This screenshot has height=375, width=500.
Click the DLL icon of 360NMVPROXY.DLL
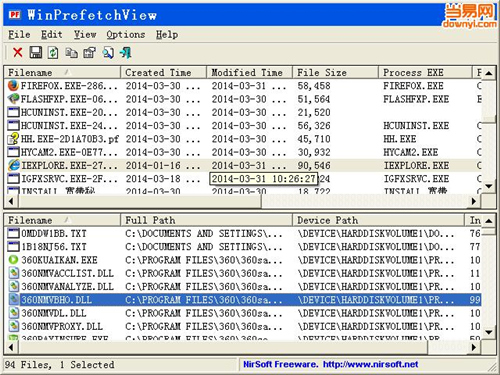pyautogui.click(x=13, y=326)
